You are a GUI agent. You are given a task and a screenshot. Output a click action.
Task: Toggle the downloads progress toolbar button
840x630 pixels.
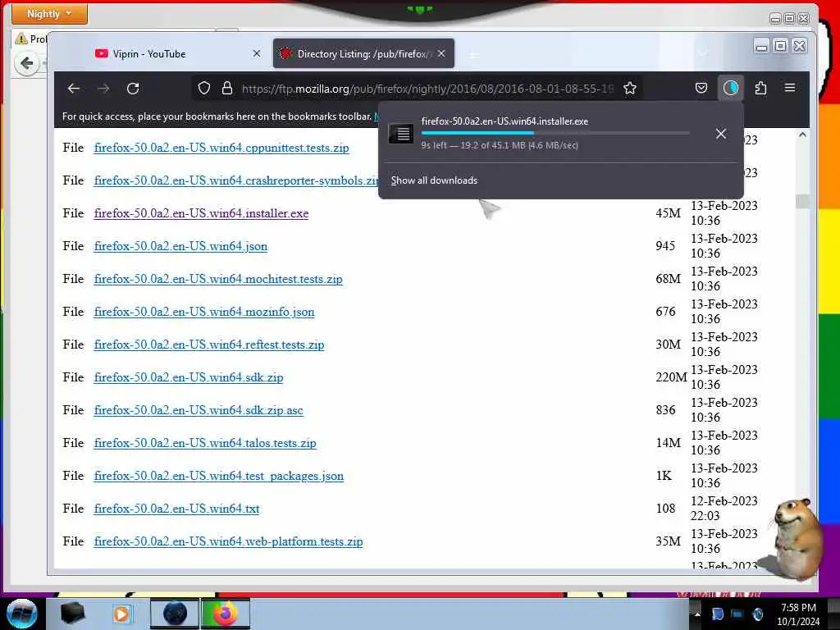(731, 88)
